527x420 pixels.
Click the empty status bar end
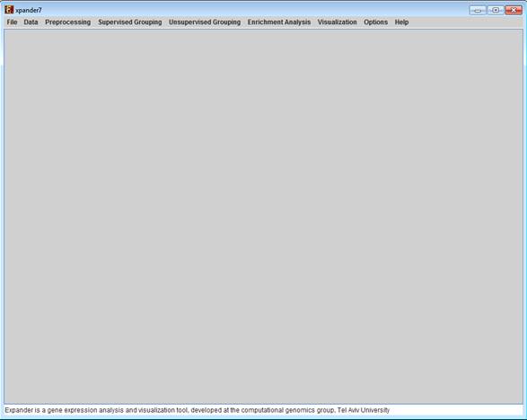click(456, 410)
